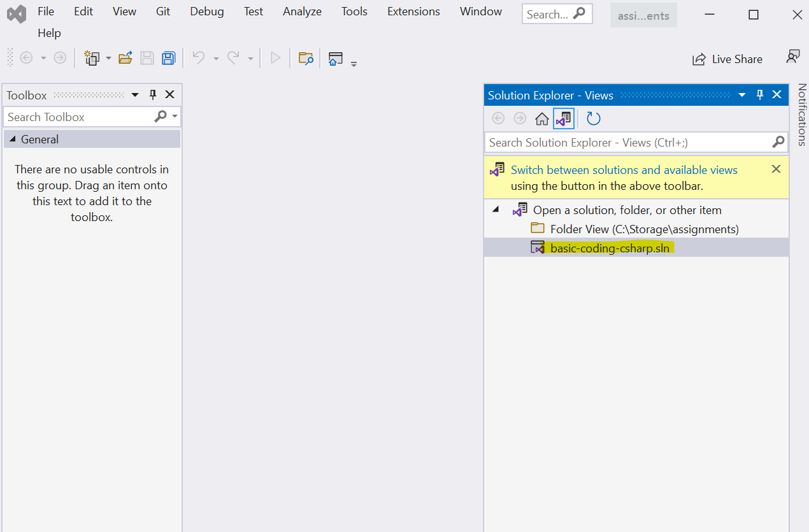Click the Home icon in Solution Explorer
Image resolution: width=809 pixels, height=532 pixels.
(x=542, y=119)
